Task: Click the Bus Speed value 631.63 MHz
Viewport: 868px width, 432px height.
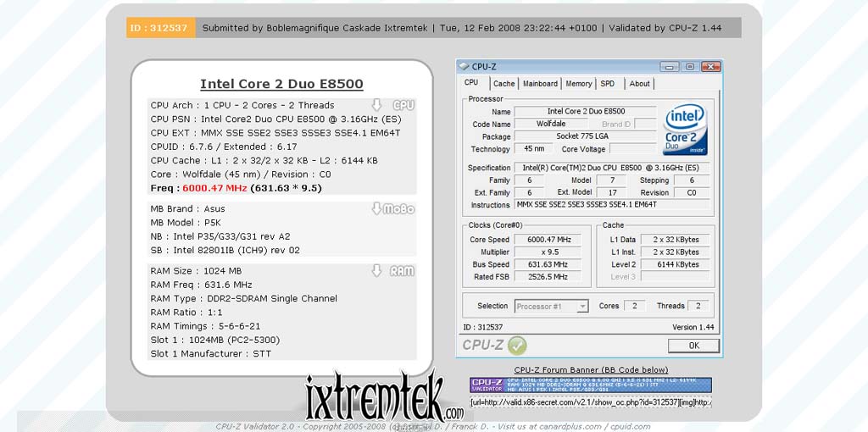Action: 548,264
